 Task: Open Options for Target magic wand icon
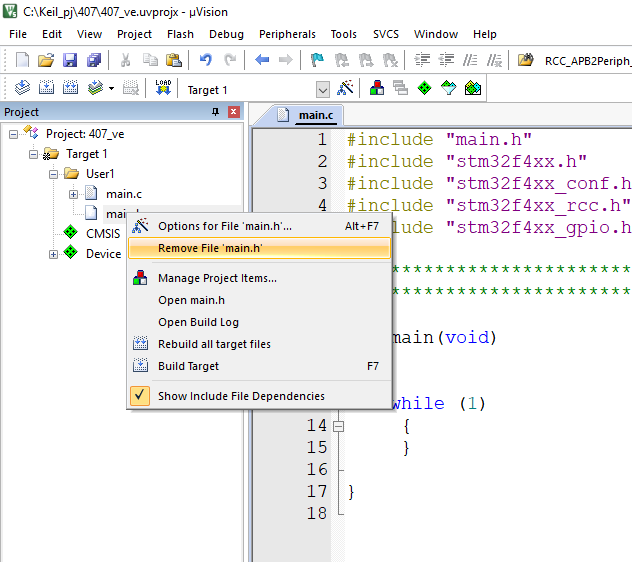click(345, 87)
